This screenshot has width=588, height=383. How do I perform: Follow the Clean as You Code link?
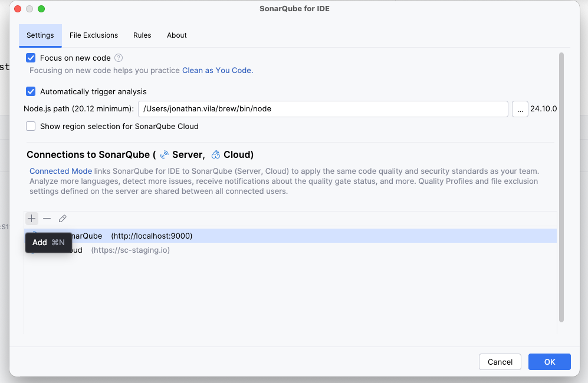pos(217,70)
